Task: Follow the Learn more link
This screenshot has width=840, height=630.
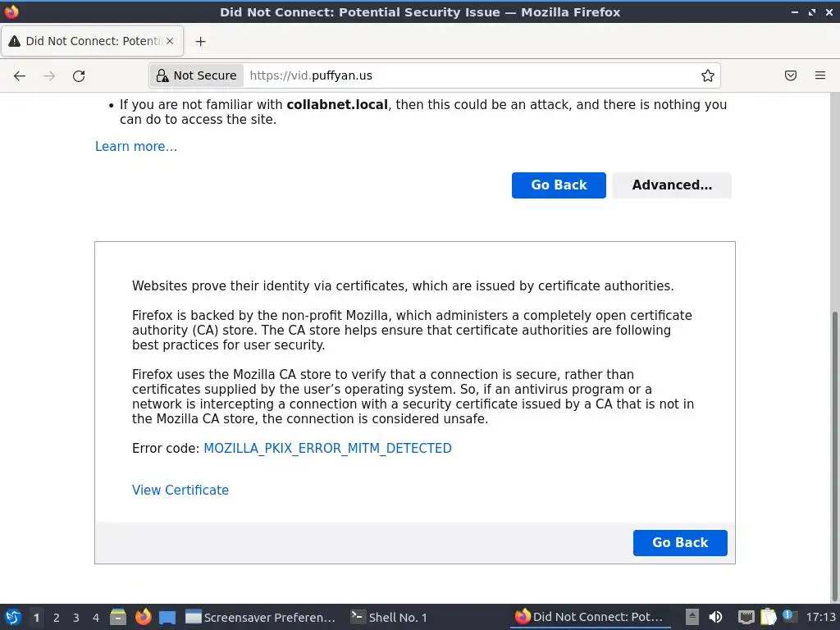Action: coord(136,146)
